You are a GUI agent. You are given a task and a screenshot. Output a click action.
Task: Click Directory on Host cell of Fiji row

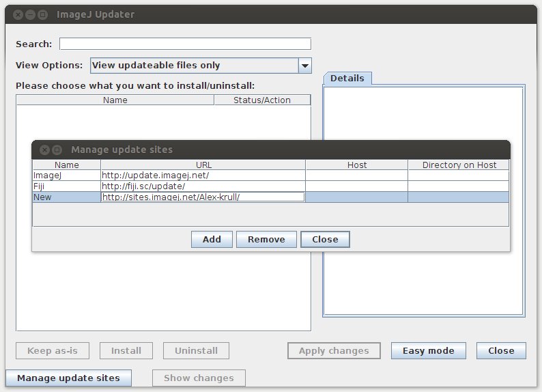point(459,186)
